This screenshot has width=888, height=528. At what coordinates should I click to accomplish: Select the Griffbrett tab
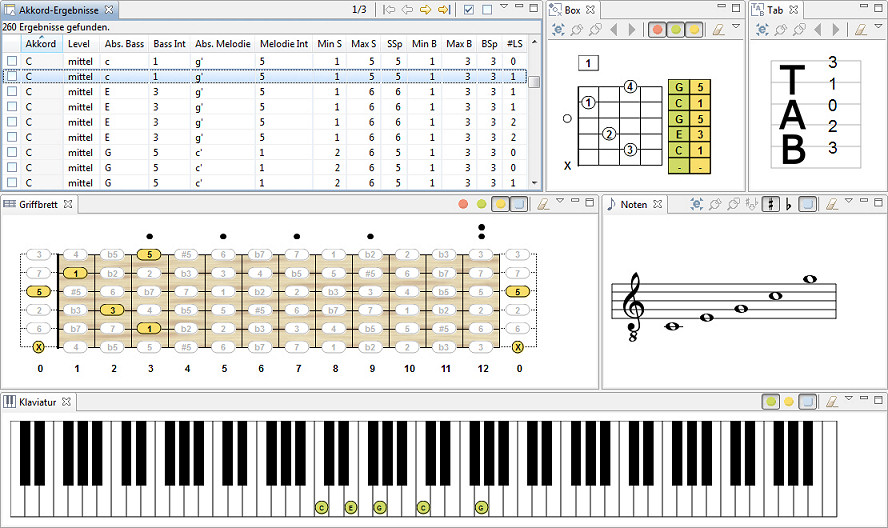coord(38,204)
